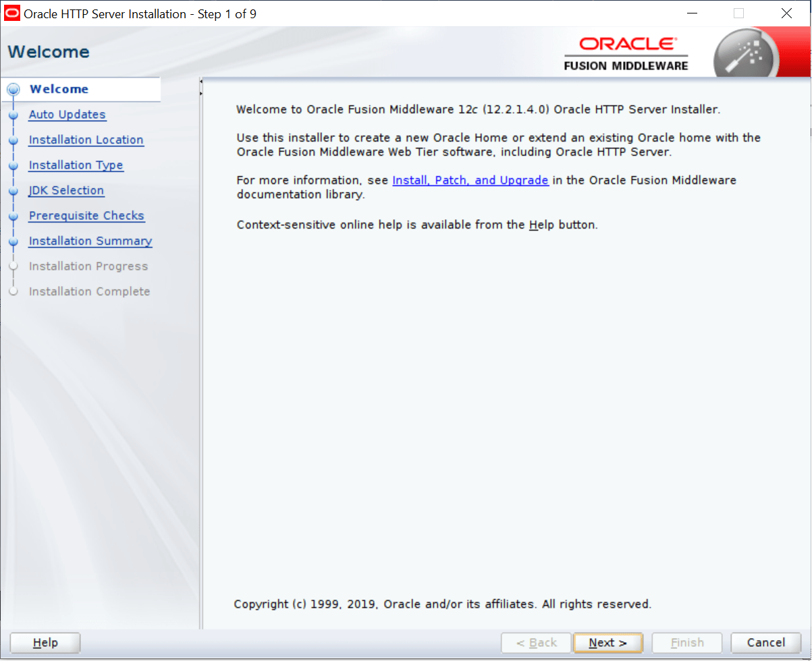Click the Installation Progress step circle
The height and width of the screenshot is (661, 812).
point(14,266)
